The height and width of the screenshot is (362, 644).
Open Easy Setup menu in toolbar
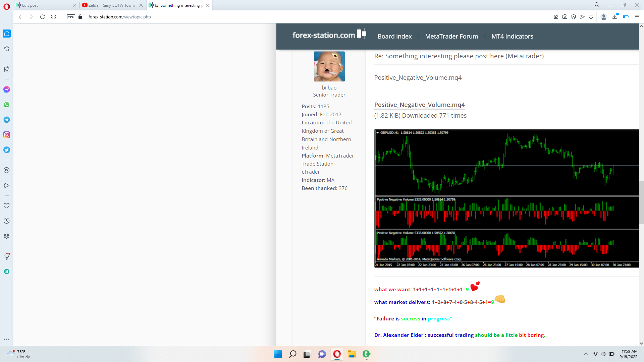[x=637, y=17]
